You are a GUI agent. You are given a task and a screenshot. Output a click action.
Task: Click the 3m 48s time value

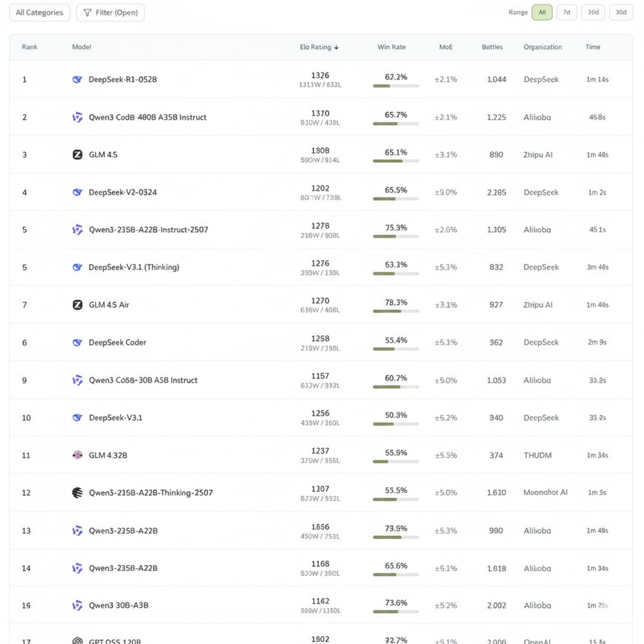coord(597,267)
